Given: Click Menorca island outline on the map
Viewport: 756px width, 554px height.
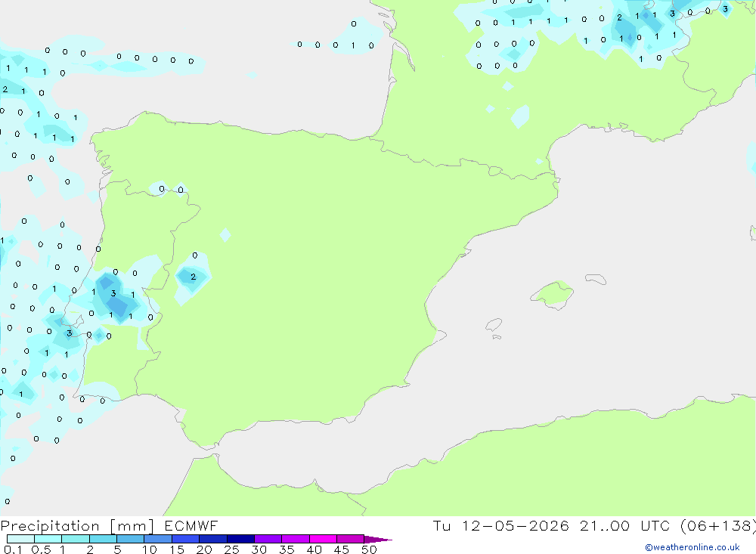Looking at the screenshot, I should 596,279.
